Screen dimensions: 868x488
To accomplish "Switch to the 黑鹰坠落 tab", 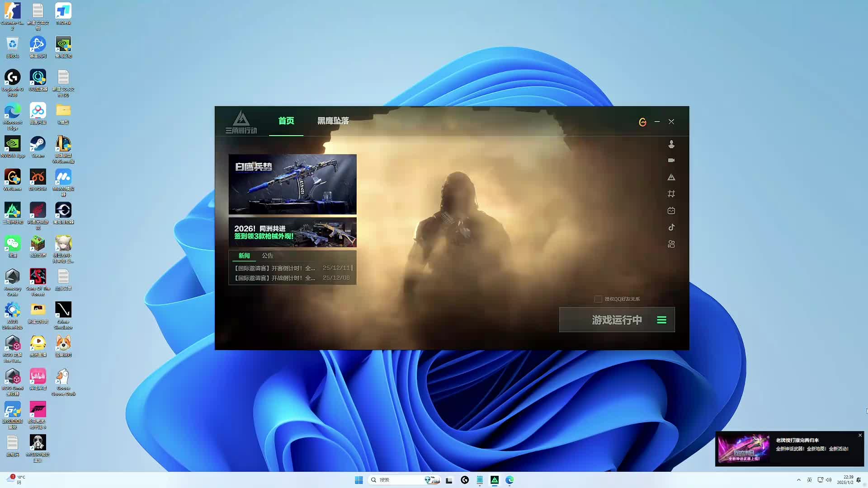I will click(333, 121).
